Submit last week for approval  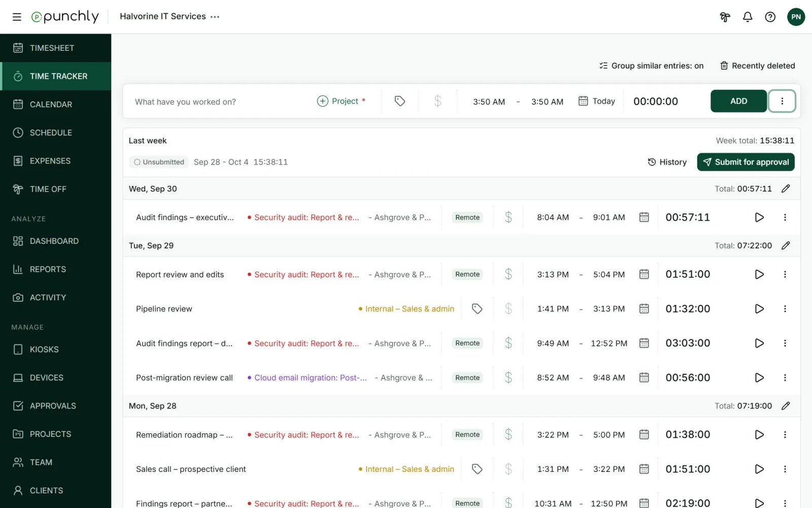pos(746,162)
